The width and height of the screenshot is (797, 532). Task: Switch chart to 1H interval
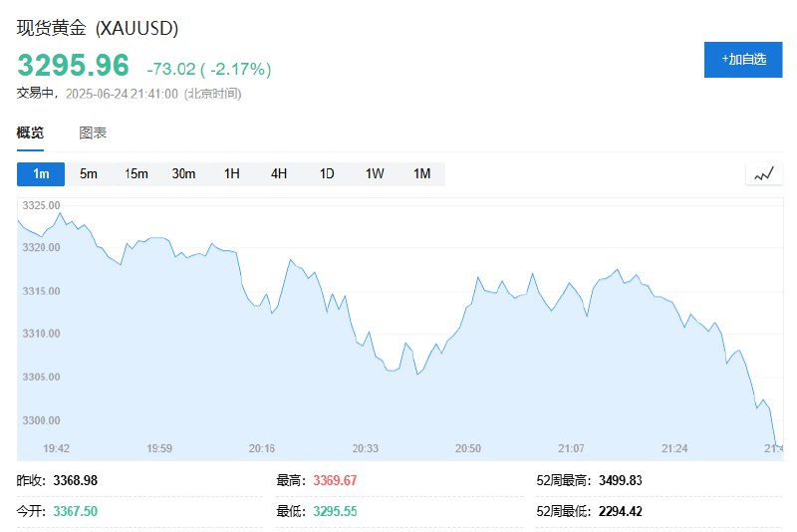(232, 173)
